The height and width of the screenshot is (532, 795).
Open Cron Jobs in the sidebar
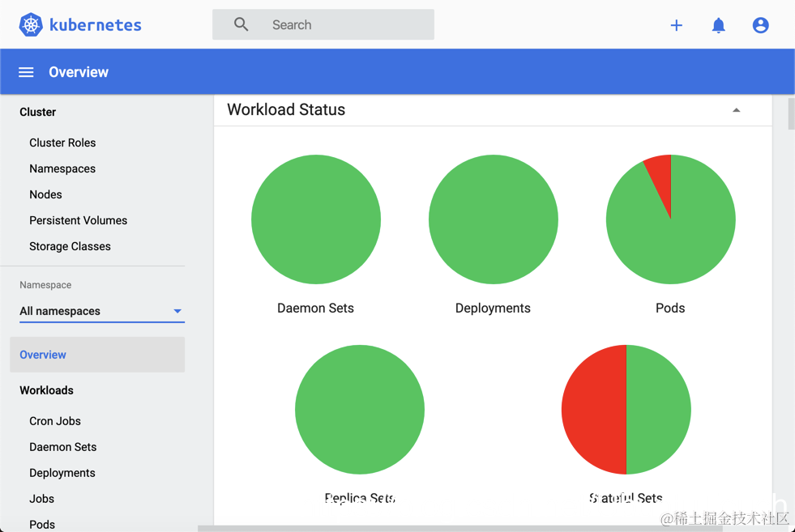pyautogui.click(x=55, y=421)
